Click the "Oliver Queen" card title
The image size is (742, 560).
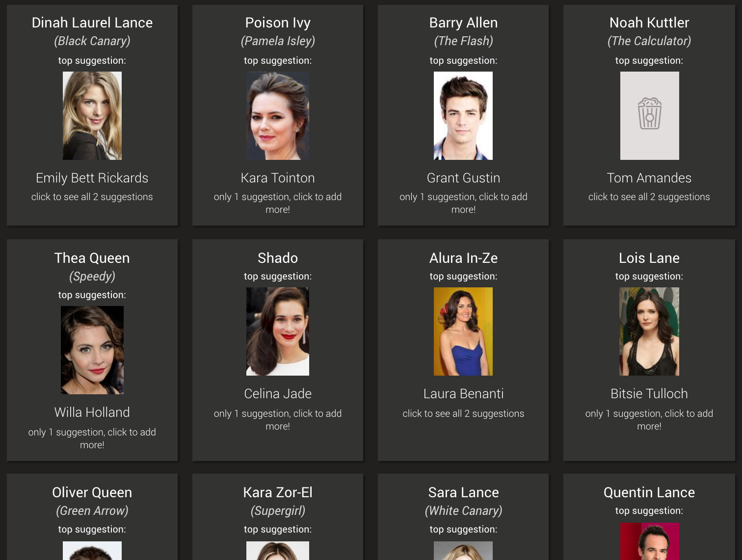92,492
